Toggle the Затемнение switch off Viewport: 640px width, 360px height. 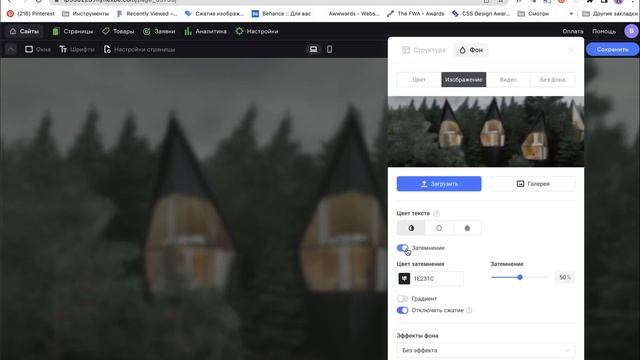coord(402,248)
